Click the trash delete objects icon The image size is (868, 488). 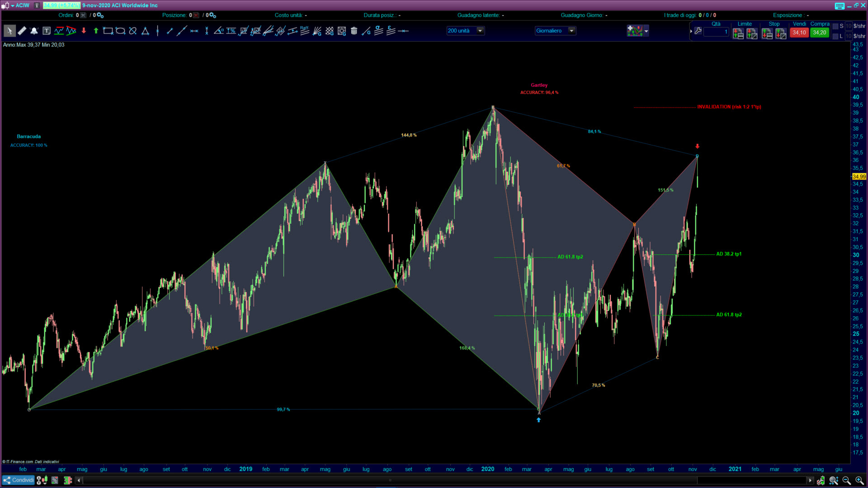click(354, 31)
